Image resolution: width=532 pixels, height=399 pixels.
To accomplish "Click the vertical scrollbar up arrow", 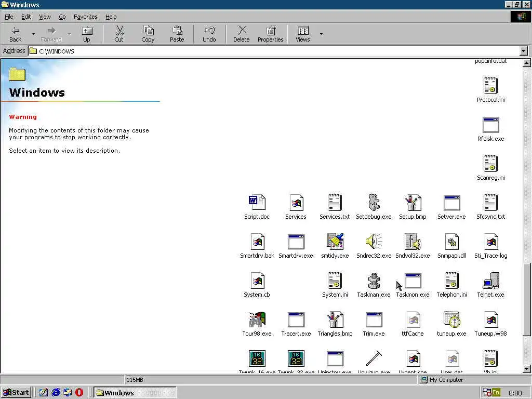I will pyautogui.click(x=527, y=63).
